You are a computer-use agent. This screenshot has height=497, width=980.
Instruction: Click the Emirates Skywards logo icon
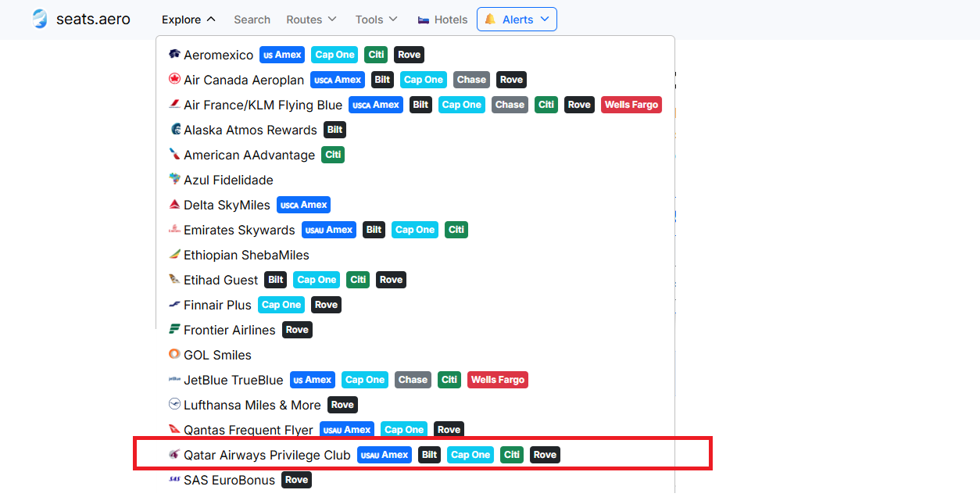[x=174, y=229]
